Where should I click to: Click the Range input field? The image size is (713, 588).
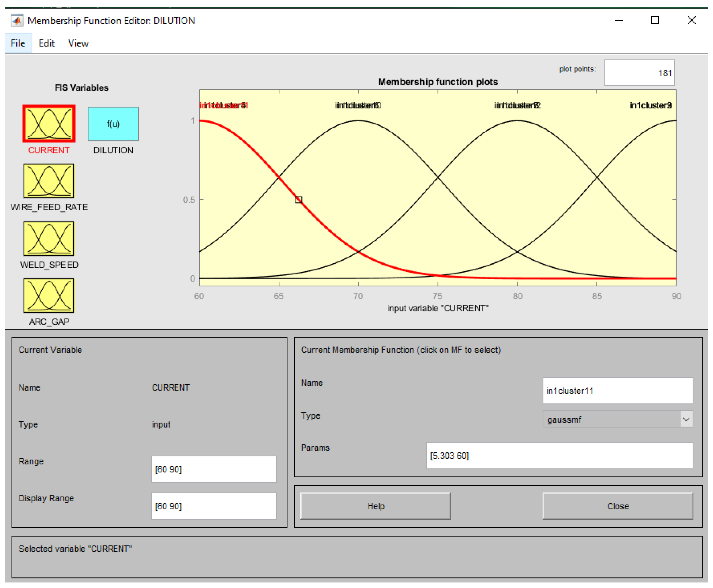tap(214, 469)
